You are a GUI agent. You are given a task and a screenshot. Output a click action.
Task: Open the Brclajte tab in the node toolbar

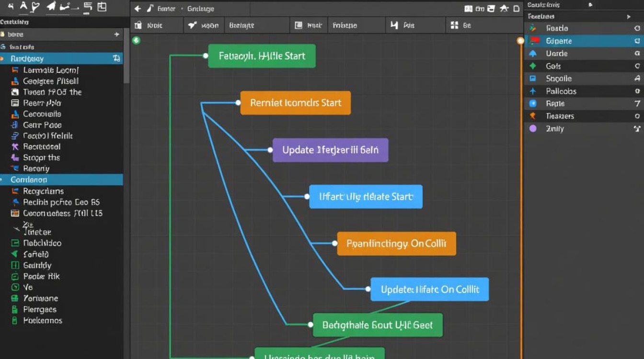[241, 25]
